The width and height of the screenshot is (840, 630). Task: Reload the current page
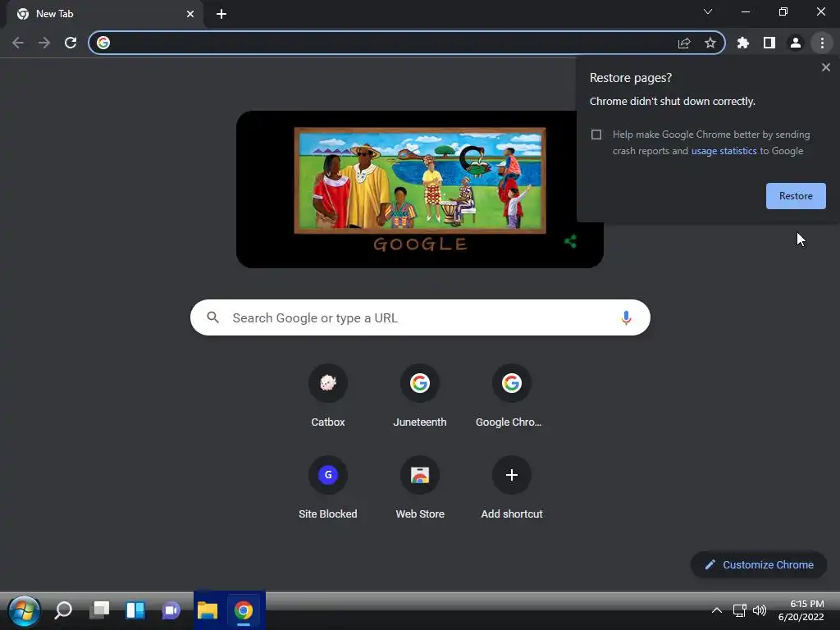tap(71, 43)
